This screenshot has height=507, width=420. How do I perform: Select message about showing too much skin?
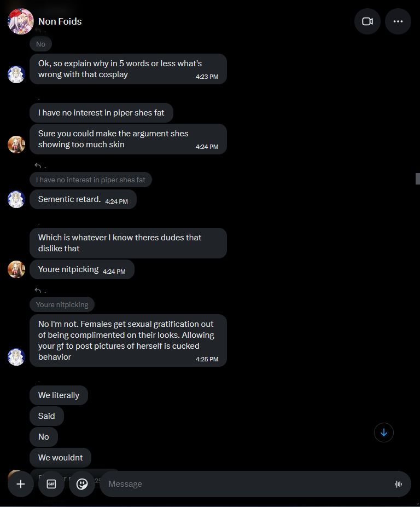(129, 139)
